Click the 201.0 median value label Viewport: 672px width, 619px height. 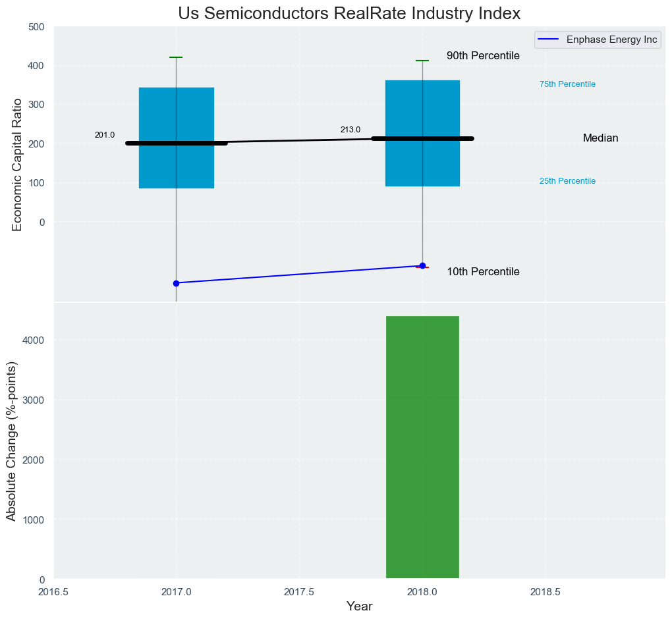click(x=104, y=135)
